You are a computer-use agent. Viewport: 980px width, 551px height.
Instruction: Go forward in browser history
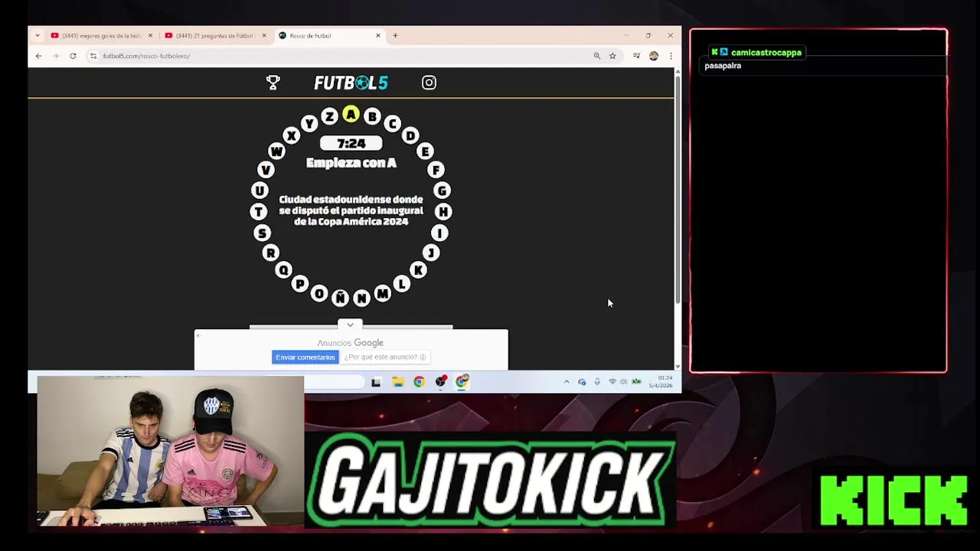[55, 56]
